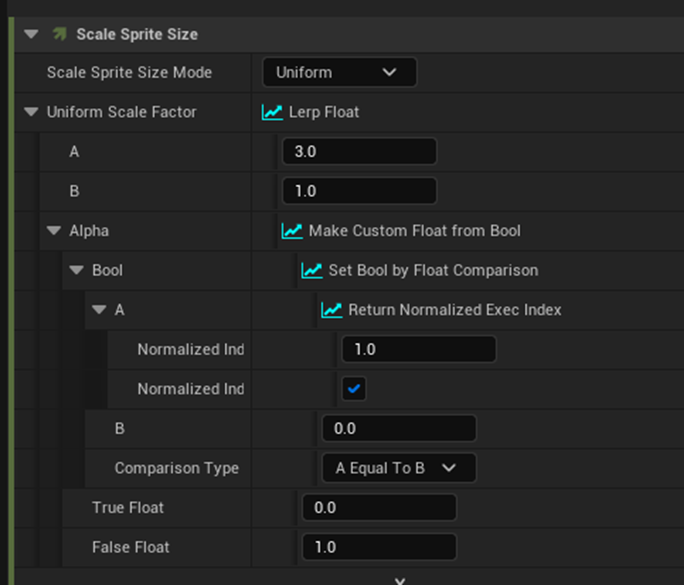684x585 pixels.
Task: Click the Set Bool by Float Comparison icon
Action: [x=312, y=270]
